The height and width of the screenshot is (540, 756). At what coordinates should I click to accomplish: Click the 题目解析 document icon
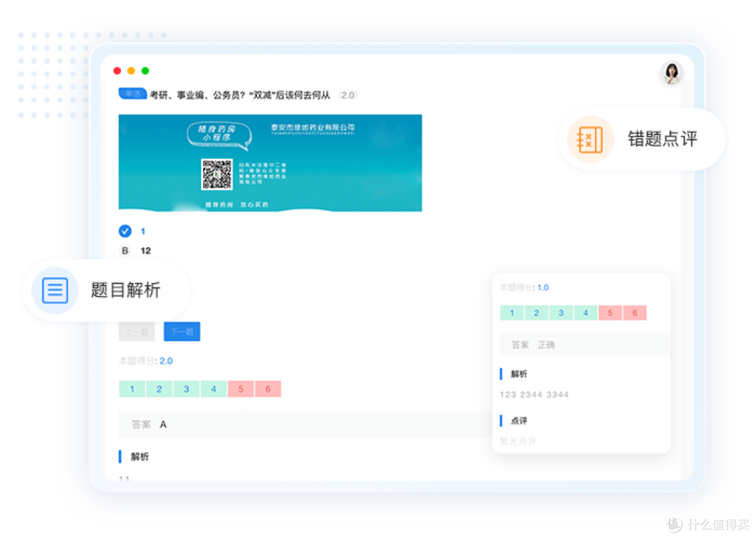(x=55, y=291)
